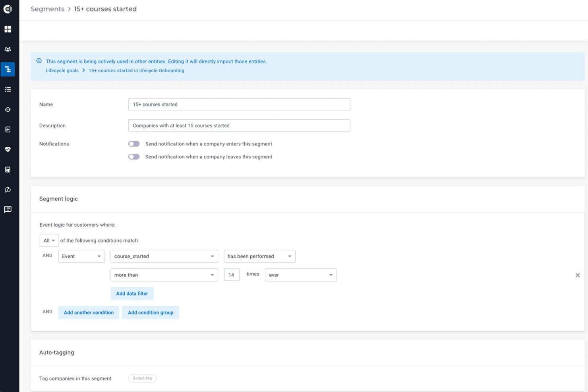588x392 pixels.
Task: Select the automation sync icon in sidebar
Action: [x=8, y=109]
